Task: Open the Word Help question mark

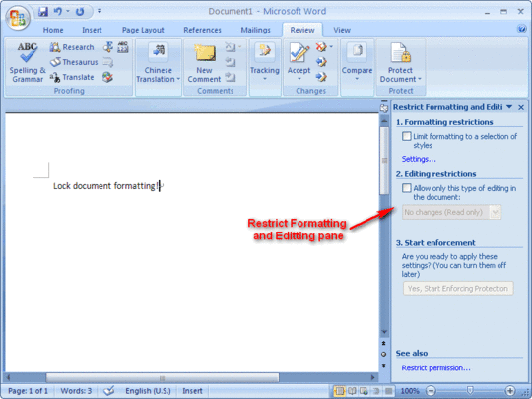Action: click(x=522, y=29)
